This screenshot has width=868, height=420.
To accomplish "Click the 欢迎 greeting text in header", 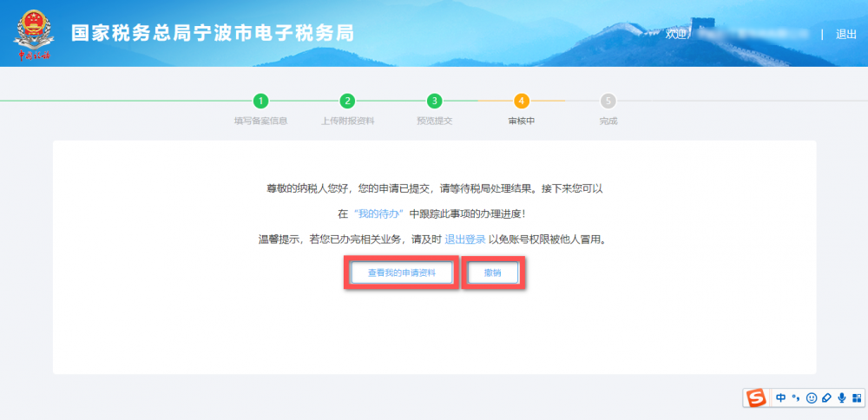I will (x=676, y=35).
